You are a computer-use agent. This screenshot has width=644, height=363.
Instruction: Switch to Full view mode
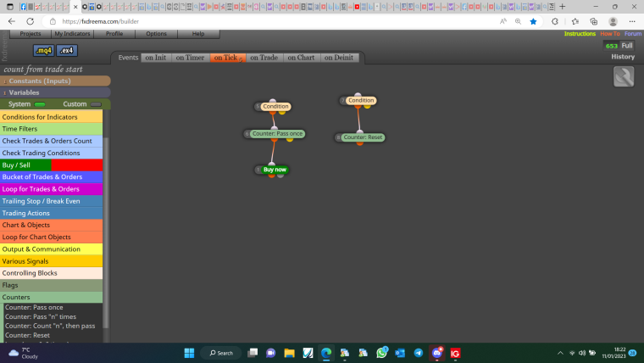[627, 46]
